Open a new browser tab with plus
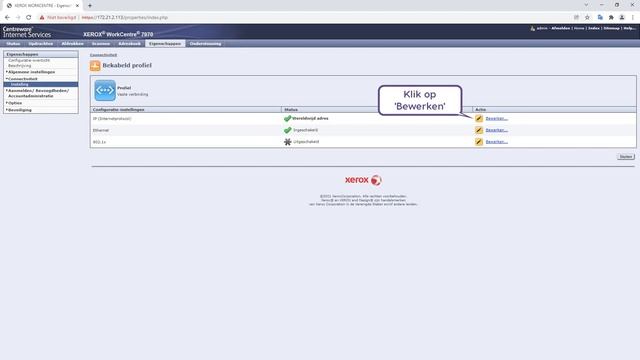Screen dimensions: 640x360 coord(90,6)
